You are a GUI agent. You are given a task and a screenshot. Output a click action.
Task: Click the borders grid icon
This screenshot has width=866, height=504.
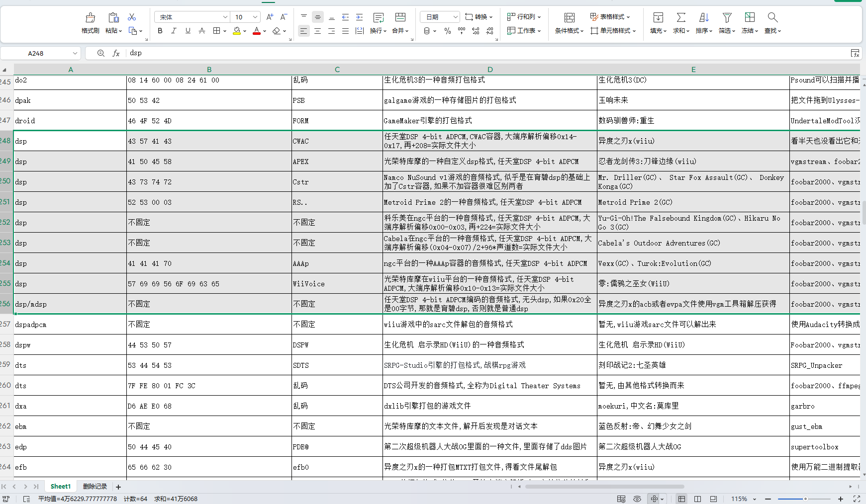pyautogui.click(x=216, y=31)
